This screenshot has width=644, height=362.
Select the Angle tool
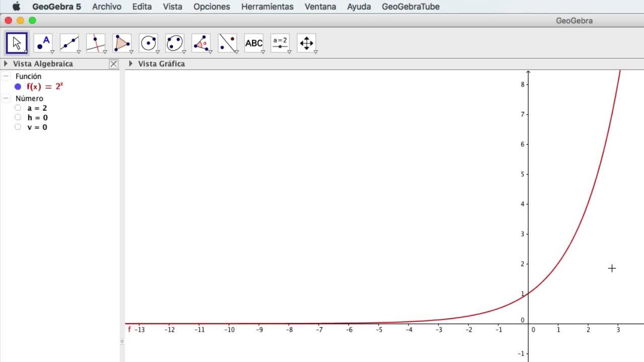[201, 43]
